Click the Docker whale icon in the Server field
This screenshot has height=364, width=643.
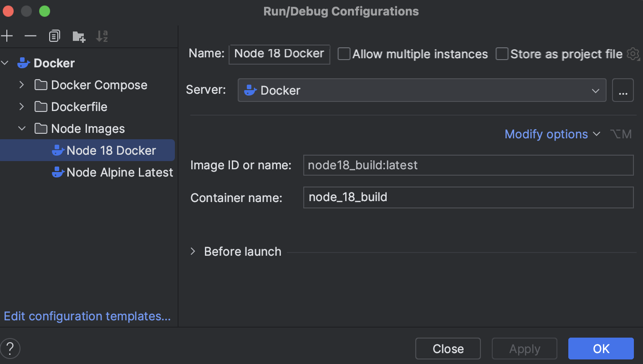pos(250,91)
